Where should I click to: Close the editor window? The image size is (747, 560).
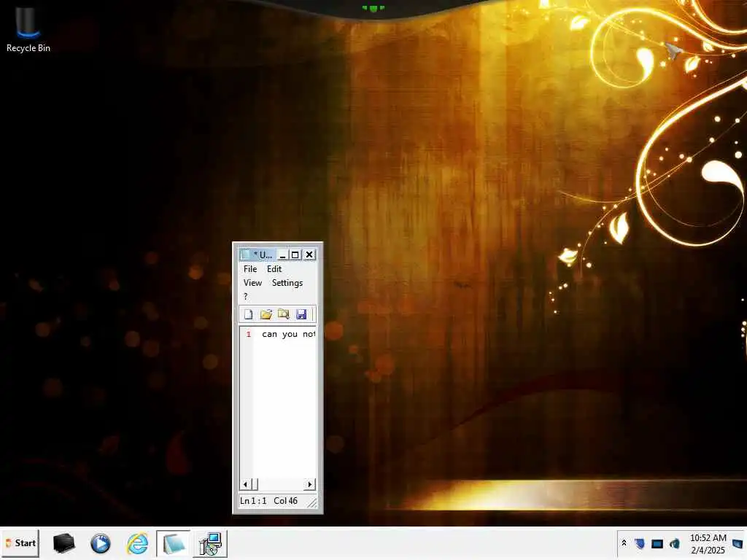pyautogui.click(x=309, y=254)
